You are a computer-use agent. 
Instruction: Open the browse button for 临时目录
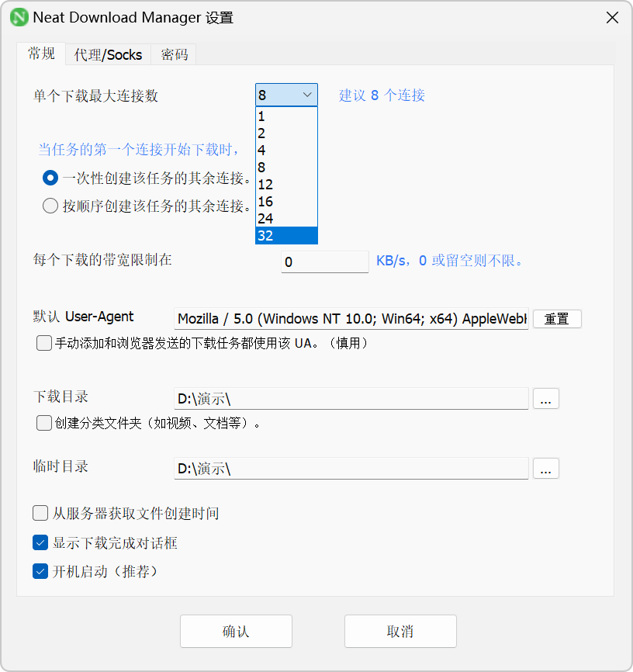[545, 468]
